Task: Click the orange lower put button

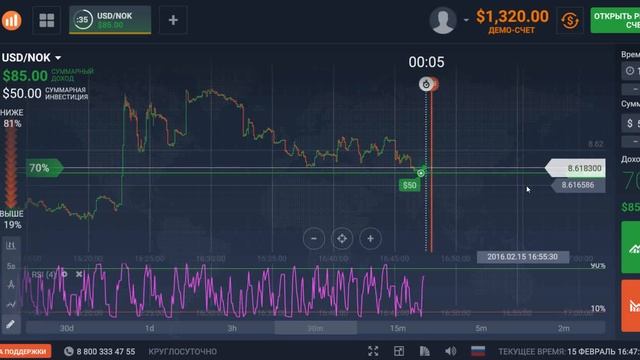Action: pyautogui.click(x=631, y=305)
